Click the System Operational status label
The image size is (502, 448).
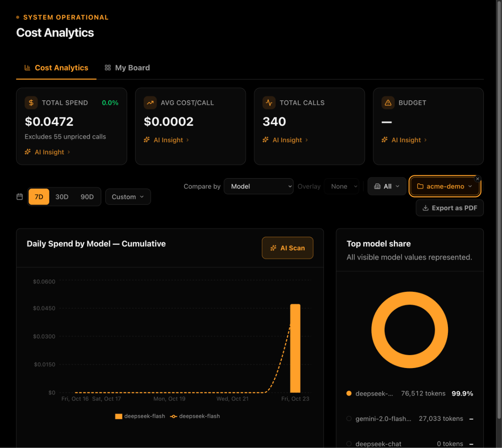66,17
